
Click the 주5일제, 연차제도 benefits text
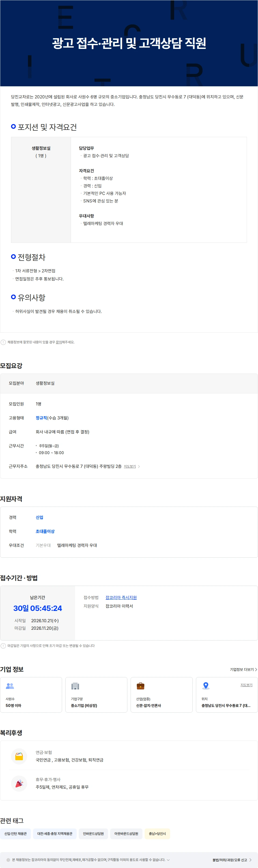[x=62, y=787]
